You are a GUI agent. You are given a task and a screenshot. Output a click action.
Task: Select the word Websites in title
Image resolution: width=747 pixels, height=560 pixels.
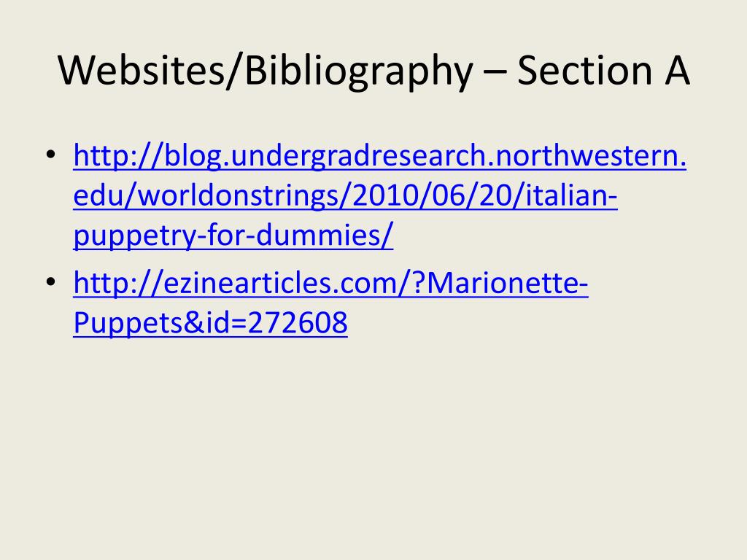(141, 71)
